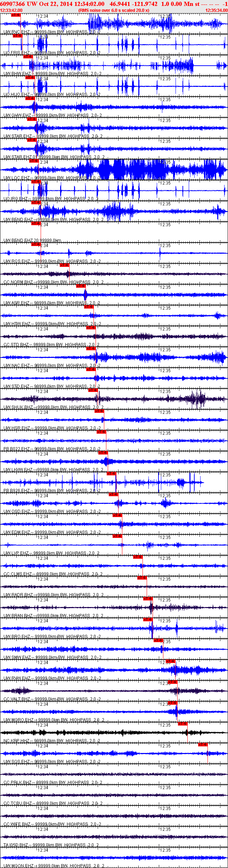The width and height of the screenshot is (228, 868).
Task: Click the event ID text 60907366 in the header
Action: point(13,4)
